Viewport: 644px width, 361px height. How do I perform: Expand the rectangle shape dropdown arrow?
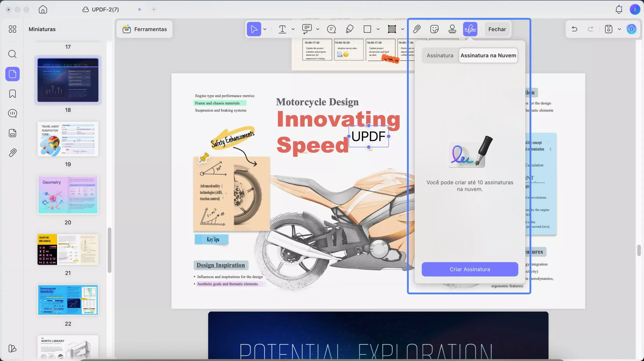coord(378,29)
